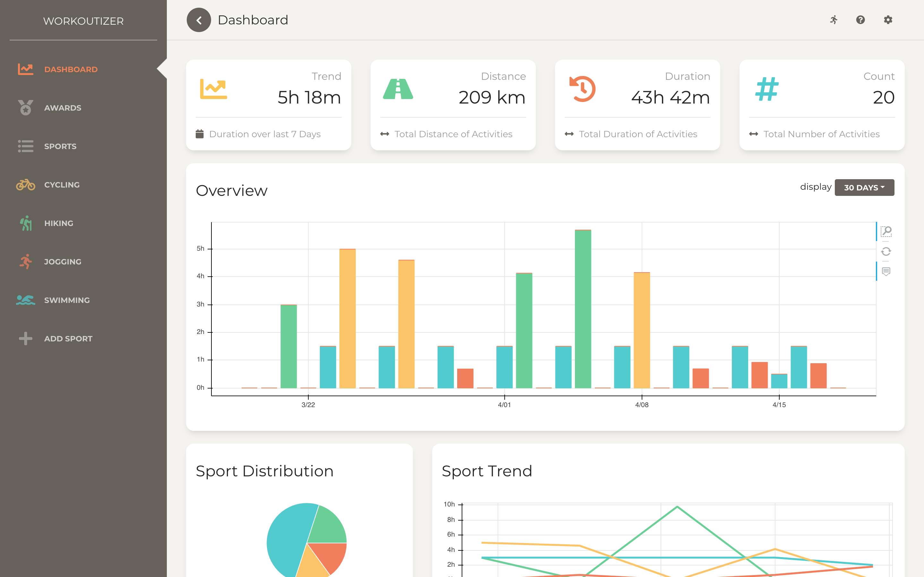This screenshot has height=577, width=924.
Task: Click the running person icon in header
Action: [834, 20]
